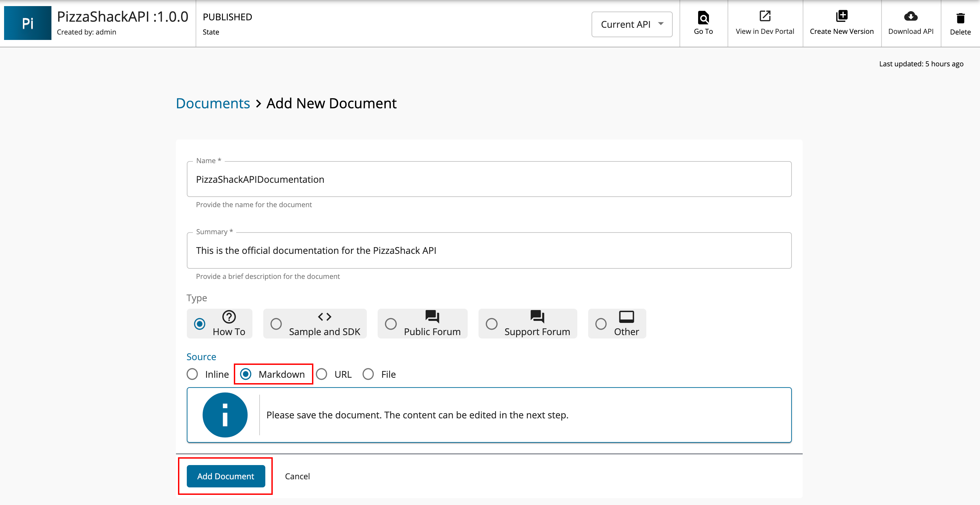Click into the Summary text field
Viewport: 980px width, 505px height.
pyautogui.click(x=489, y=250)
